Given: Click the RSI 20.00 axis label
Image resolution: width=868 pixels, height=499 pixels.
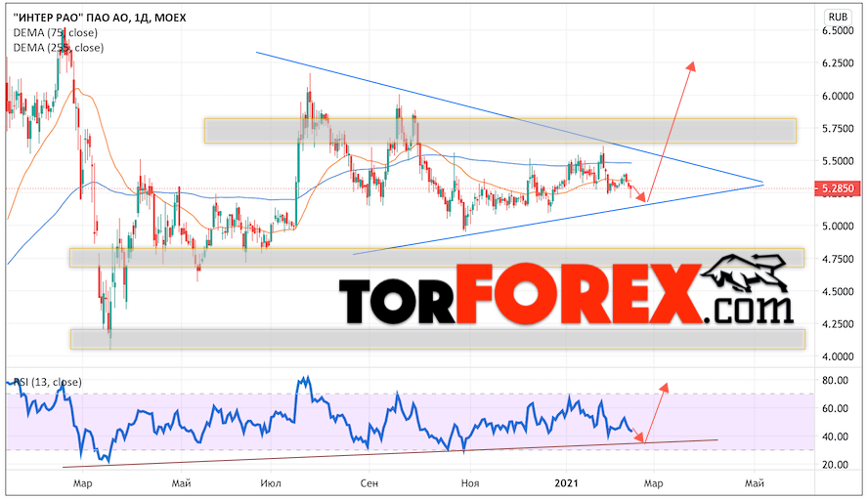Looking at the screenshot, I should [x=835, y=465].
